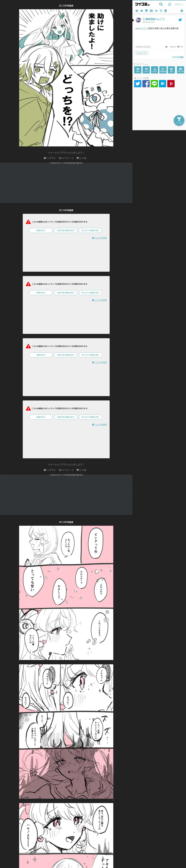Image resolution: width=186 pixels, height=868 pixels.
Task: Click 当該作者の画像は表示 in fourth sensitive panel
Action: pos(65,417)
